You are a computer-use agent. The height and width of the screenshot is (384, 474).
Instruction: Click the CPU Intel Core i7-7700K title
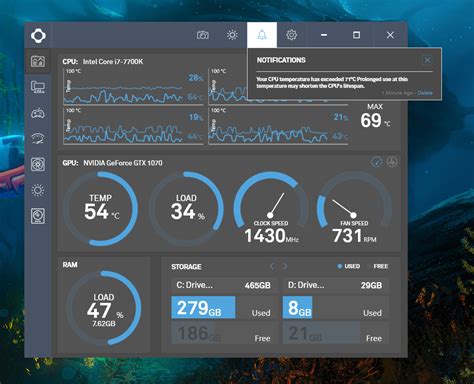tap(103, 62)
